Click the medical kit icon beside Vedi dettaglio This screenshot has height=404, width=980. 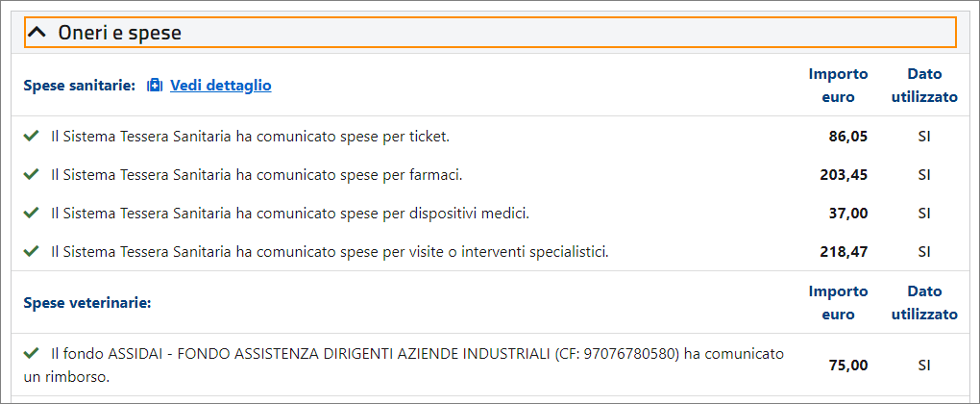point(155,86)
